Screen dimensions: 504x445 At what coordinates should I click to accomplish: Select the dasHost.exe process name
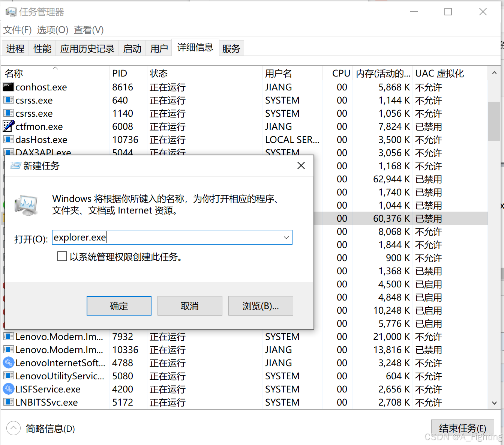pyautogui.click(x=41, y=140)
